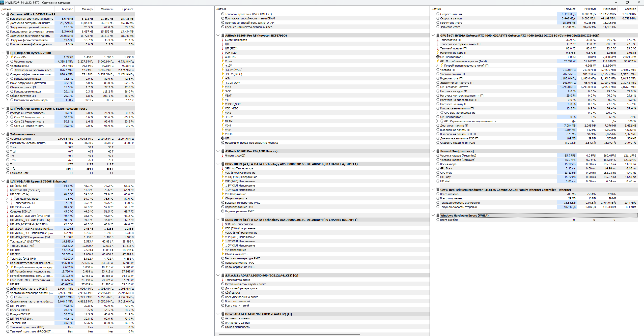Image resolution: width=644 pixels, height=336 pixels.
Task: Click the thermometer icon next to ЦП (Tctl/Tdie)
Action: pyautogui.click(x=8, y=186)
